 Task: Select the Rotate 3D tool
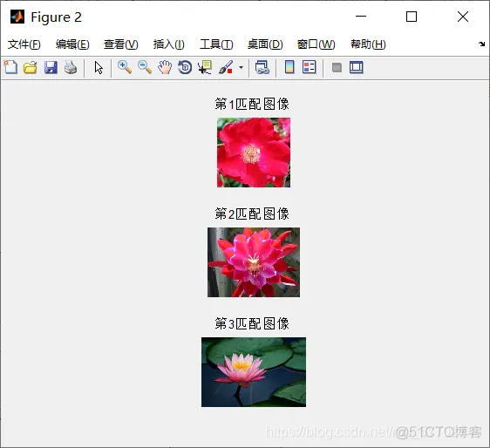click(185, 67)
